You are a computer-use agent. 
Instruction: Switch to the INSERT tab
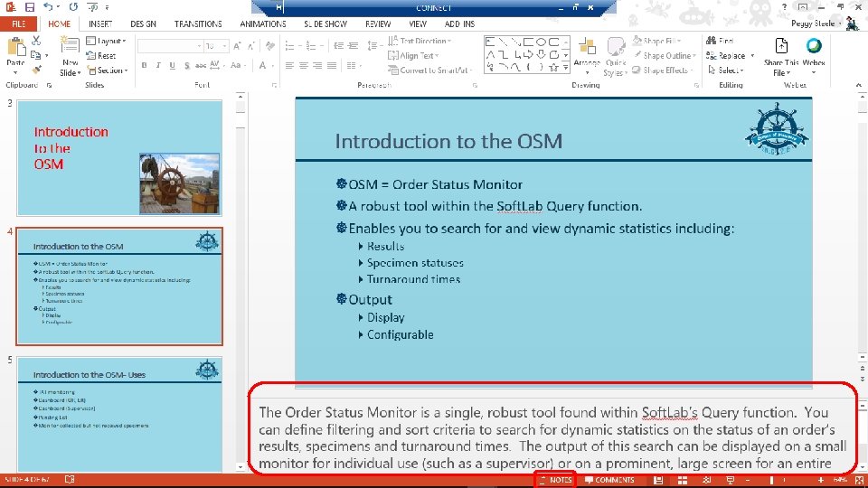point(100,23)
